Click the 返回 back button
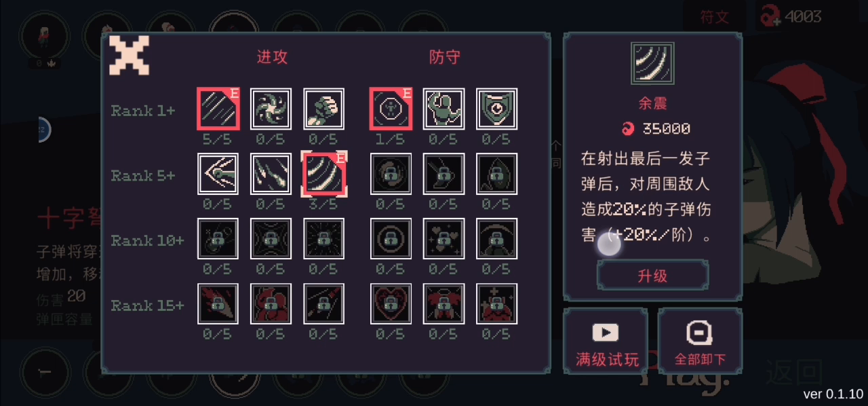Screen dimensions: 868x406 [794, 372]
